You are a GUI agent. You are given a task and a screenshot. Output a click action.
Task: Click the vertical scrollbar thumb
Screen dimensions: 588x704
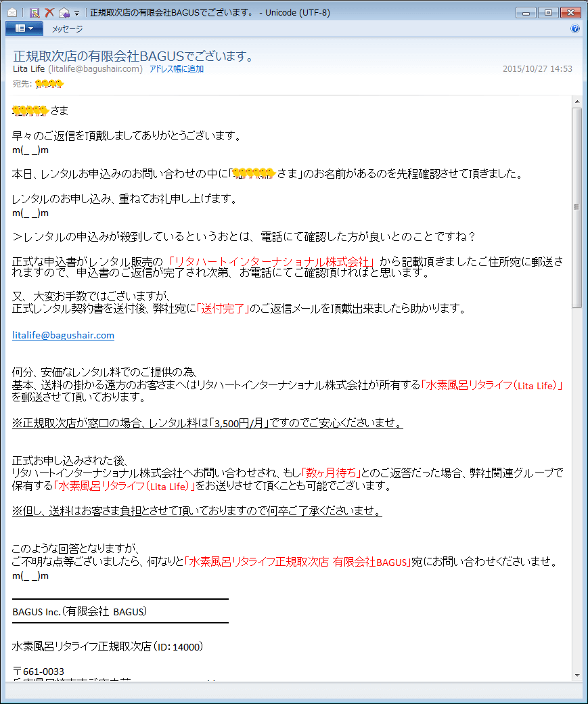point(576,207)
